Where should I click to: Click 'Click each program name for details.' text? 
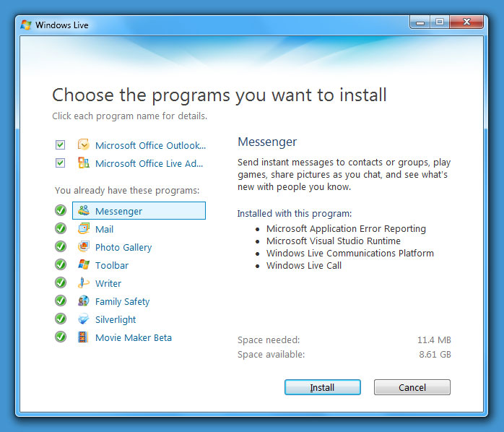point(129,116)
